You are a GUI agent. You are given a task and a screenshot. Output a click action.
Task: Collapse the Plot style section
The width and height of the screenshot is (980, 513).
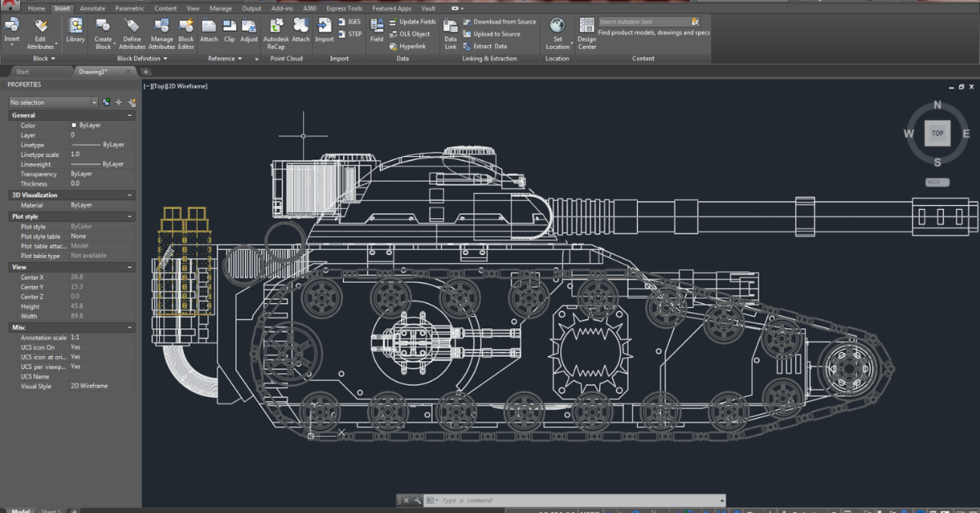click(131, 216)
